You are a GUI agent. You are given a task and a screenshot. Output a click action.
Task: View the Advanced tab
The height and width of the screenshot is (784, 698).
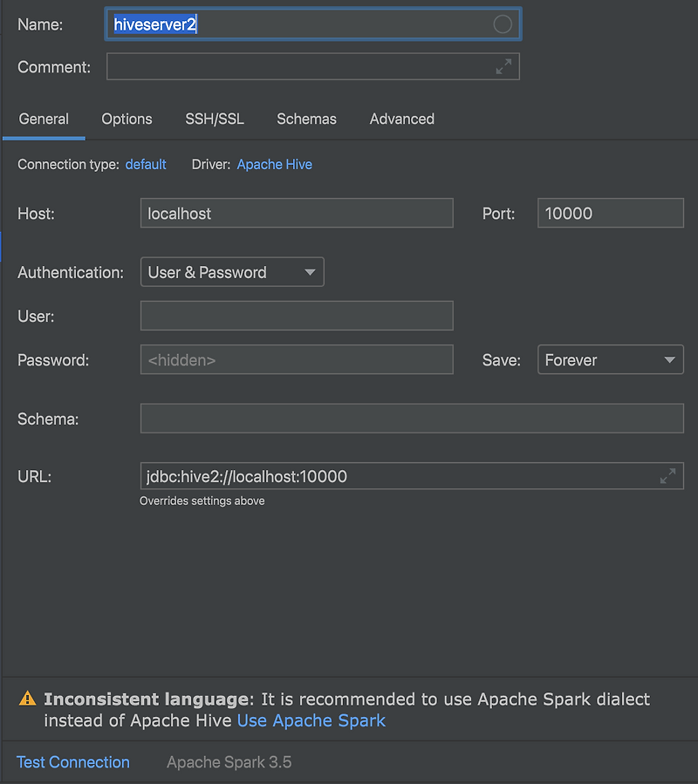pos(401,119)
